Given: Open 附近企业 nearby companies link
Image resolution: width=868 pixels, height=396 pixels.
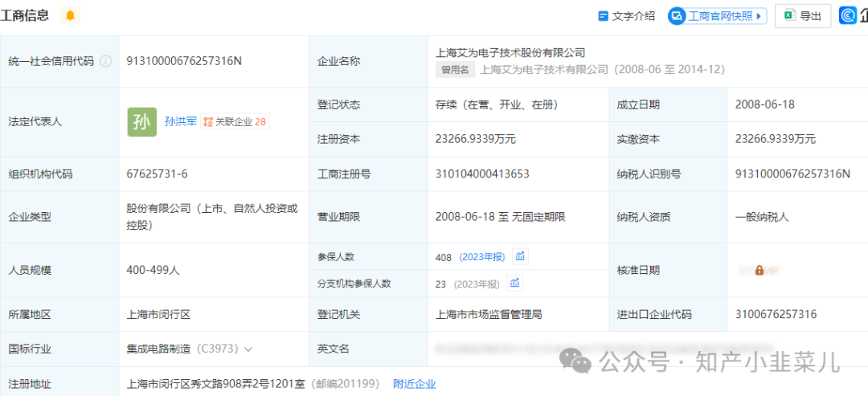Looking at the screenshot, I should click(414, 383).
